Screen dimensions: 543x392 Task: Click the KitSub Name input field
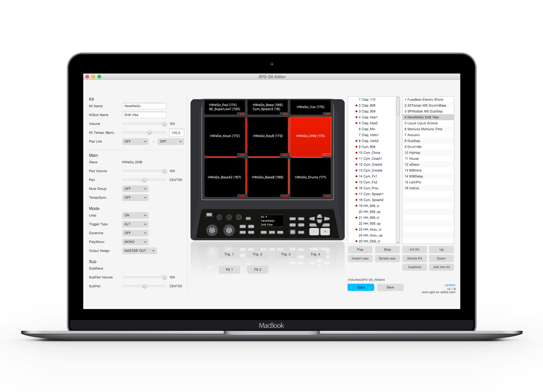click(x=144, y=115)
